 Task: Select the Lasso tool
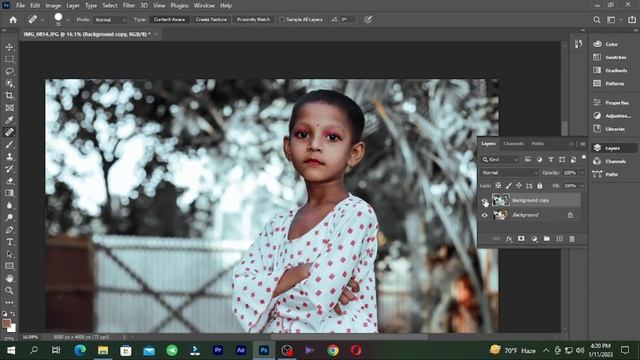click(9, 71)
